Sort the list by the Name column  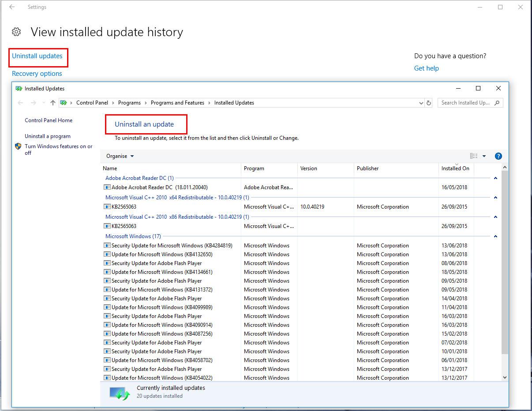171,168
